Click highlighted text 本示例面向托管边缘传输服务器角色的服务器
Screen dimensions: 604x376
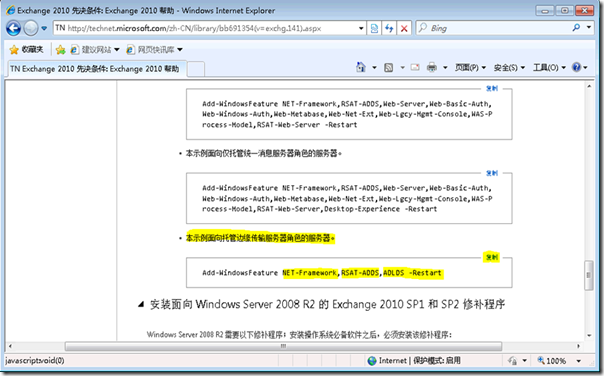coord(260,238)
